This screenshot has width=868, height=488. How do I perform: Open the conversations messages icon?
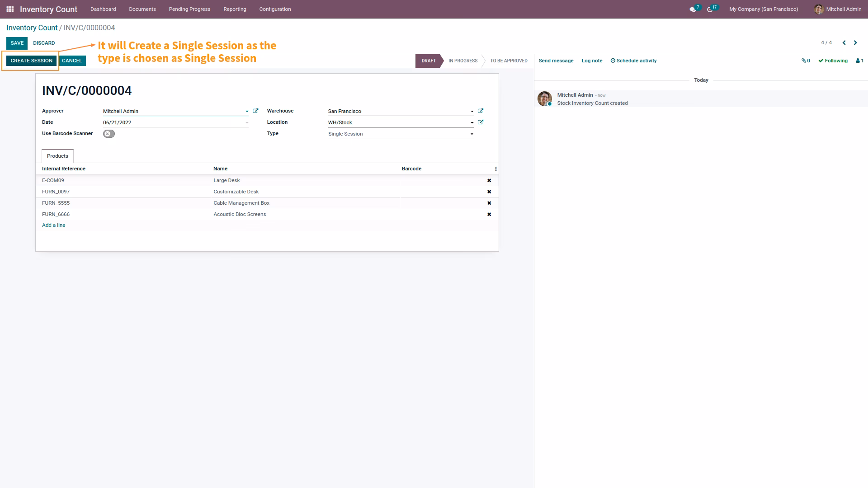point(693,9)
